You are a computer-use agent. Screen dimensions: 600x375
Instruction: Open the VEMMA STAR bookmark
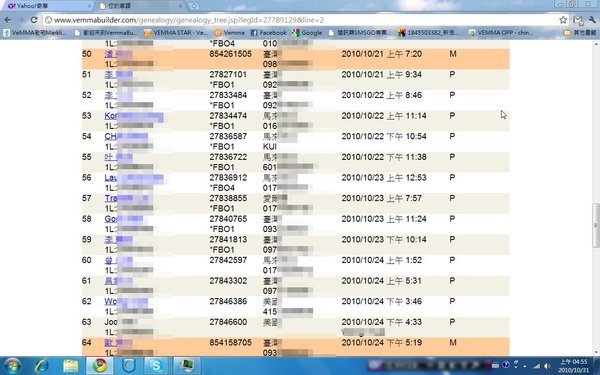176,33
